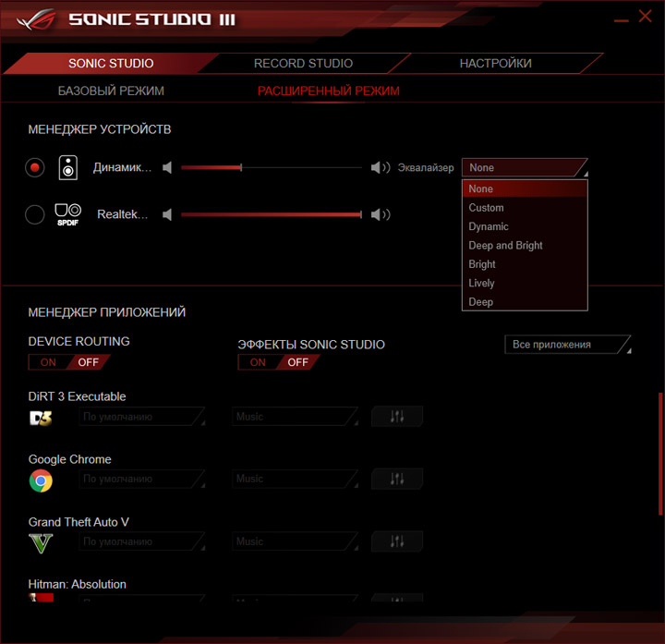Open the Все приложения filter dropdown
665x644 pixels.
click(x=567, y=345)
